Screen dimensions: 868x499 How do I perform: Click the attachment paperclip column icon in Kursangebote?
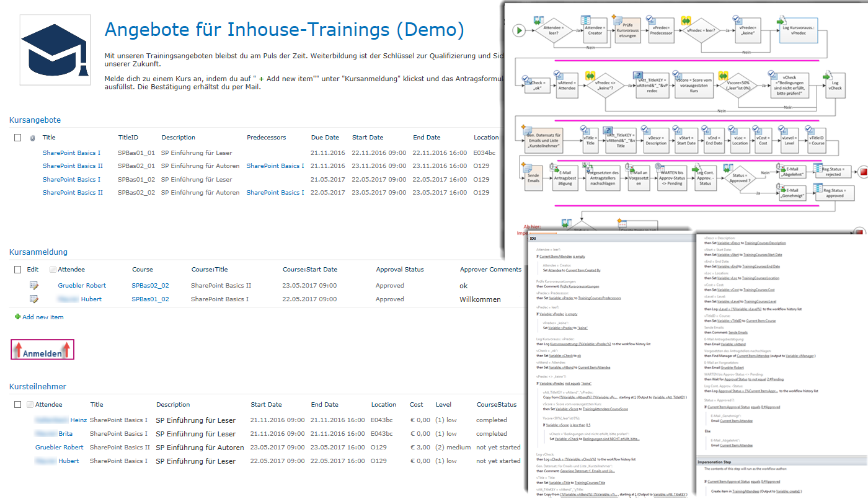point(32,138)
